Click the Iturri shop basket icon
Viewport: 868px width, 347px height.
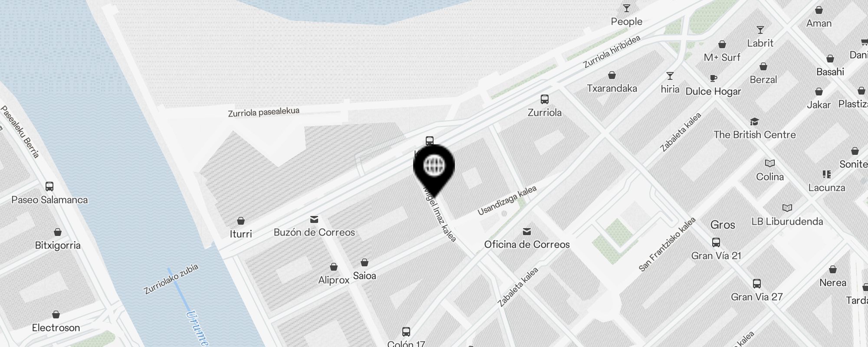(241, 221)
